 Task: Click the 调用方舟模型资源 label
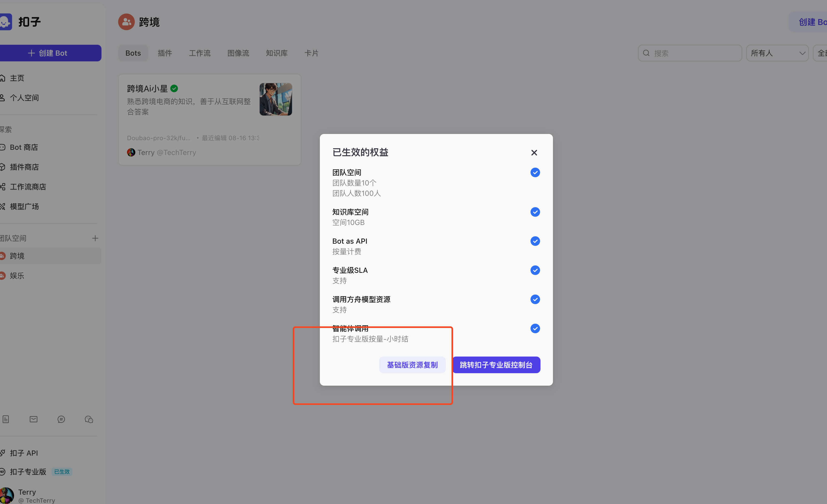(x=361, y=299)
